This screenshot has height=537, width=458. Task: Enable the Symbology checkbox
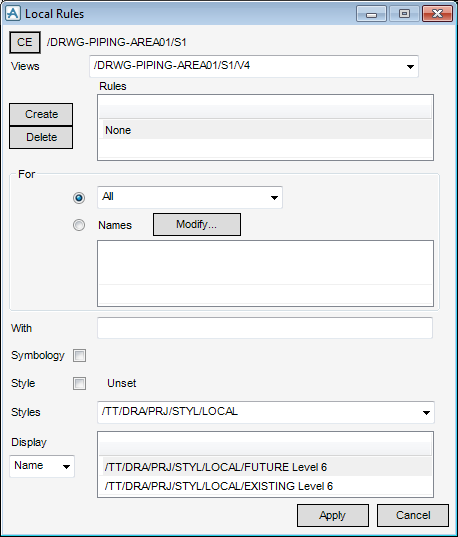[79, 355]
